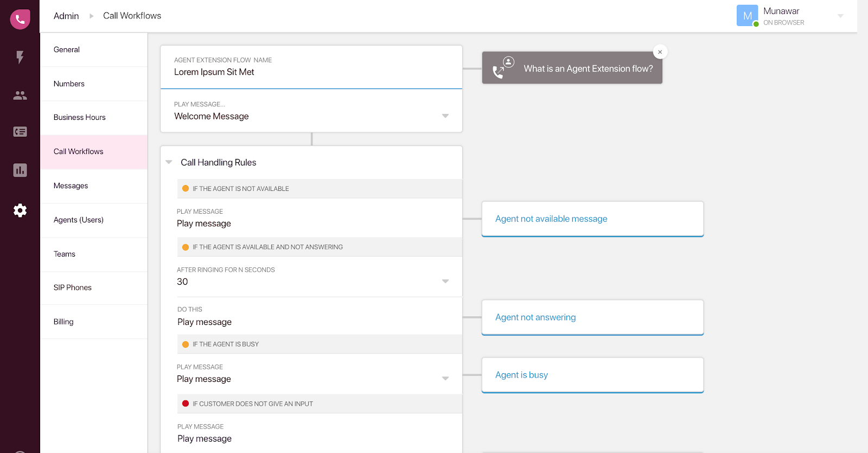The image size is (868, 453).
Task: Open the contact card list icon
Action: (x=20, y=132)
